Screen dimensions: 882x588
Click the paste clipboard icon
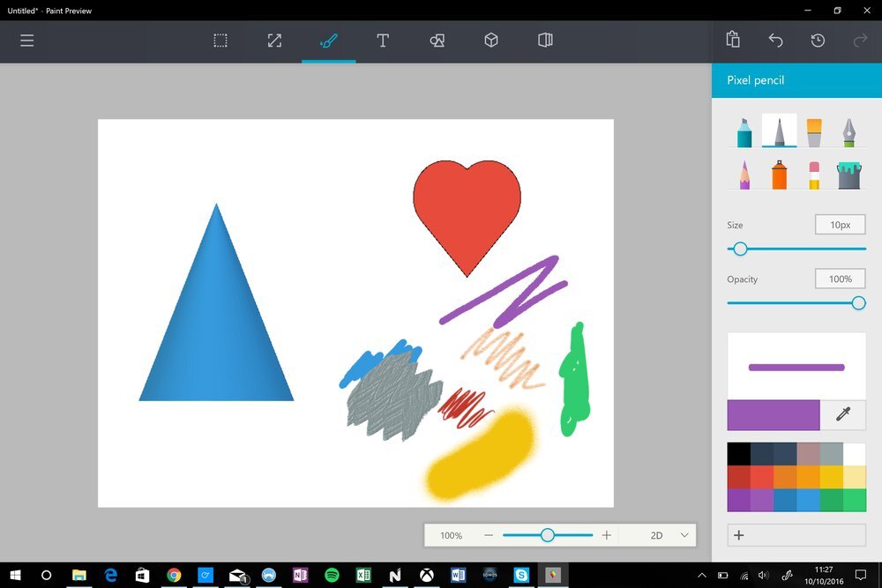tap(733, 41)
